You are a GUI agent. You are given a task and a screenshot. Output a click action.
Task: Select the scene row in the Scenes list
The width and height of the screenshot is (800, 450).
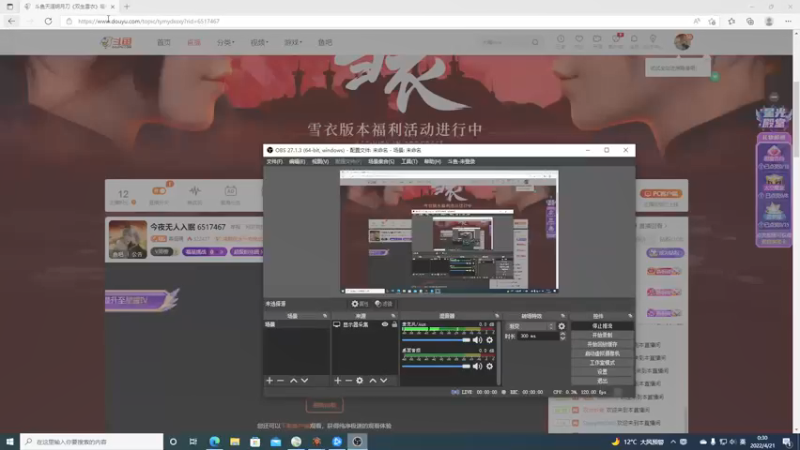(x=296, y=324)
